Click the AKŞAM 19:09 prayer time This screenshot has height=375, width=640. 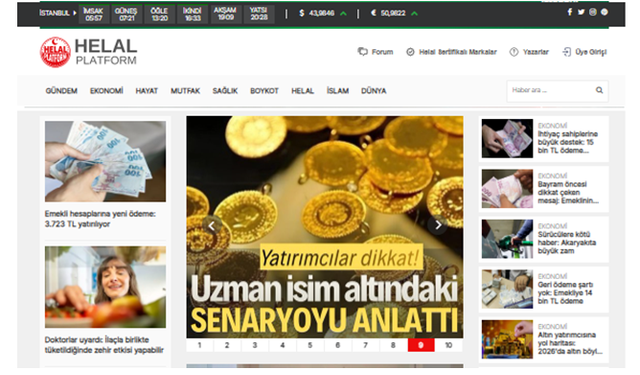[x=225, y=14]
